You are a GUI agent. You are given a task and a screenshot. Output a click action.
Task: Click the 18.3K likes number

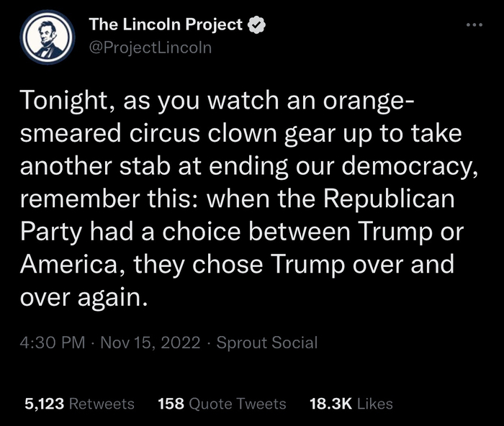330,404
